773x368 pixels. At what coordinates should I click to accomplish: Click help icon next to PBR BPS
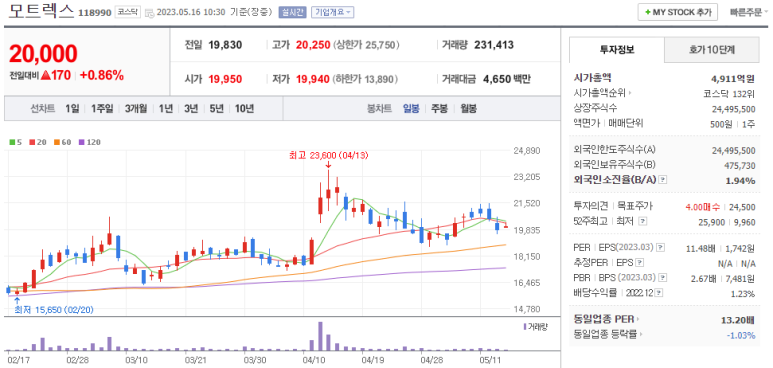[663, 278]
